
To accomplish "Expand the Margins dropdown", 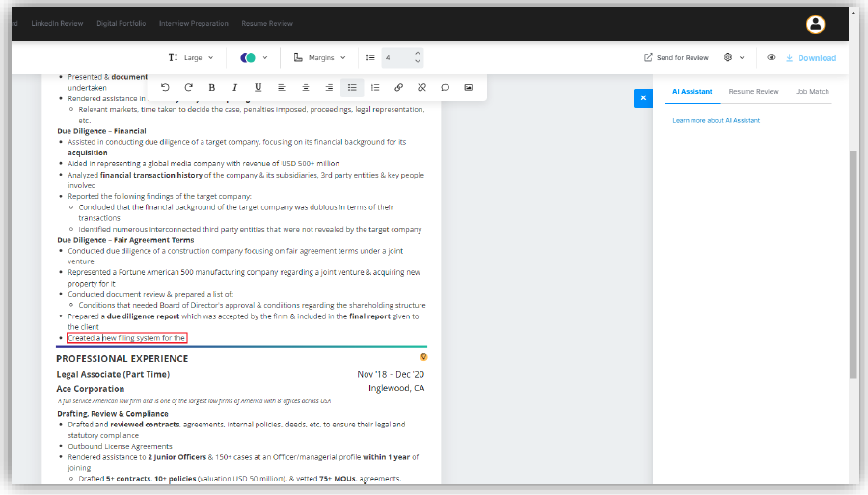I will 323,58.
